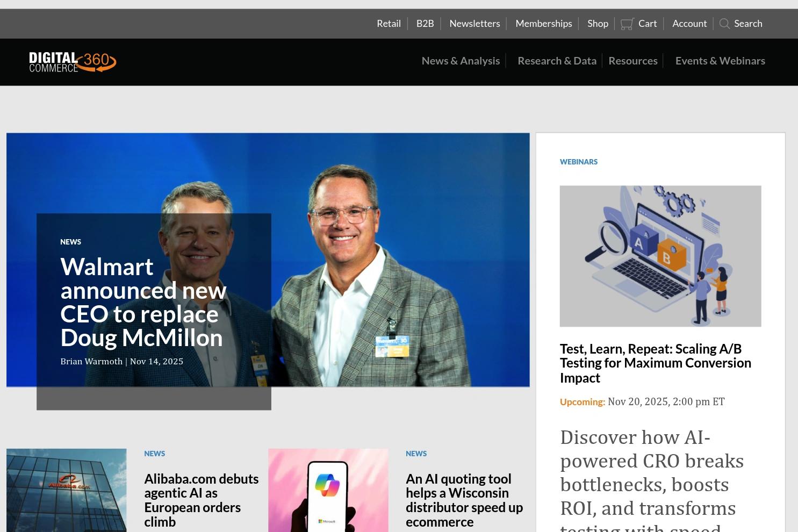798x532 pixels.
Task: Read the Alibaba.com agentic AI article
Action: (x=201, y=499)
